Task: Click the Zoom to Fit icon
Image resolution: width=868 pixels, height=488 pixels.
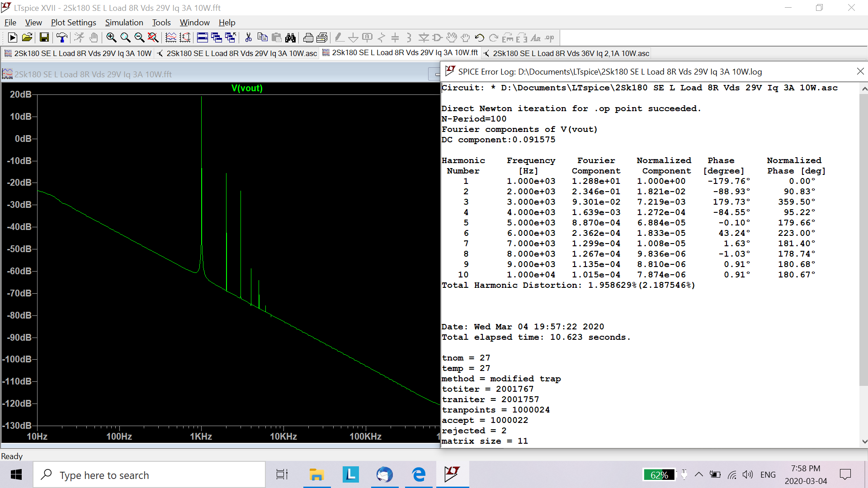Action: pos(153,38)
